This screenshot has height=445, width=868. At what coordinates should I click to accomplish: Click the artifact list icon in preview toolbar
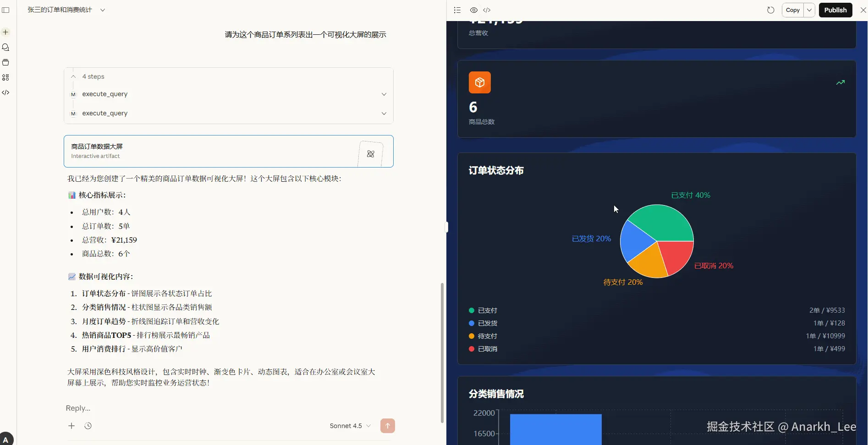[x=457, y=10]
